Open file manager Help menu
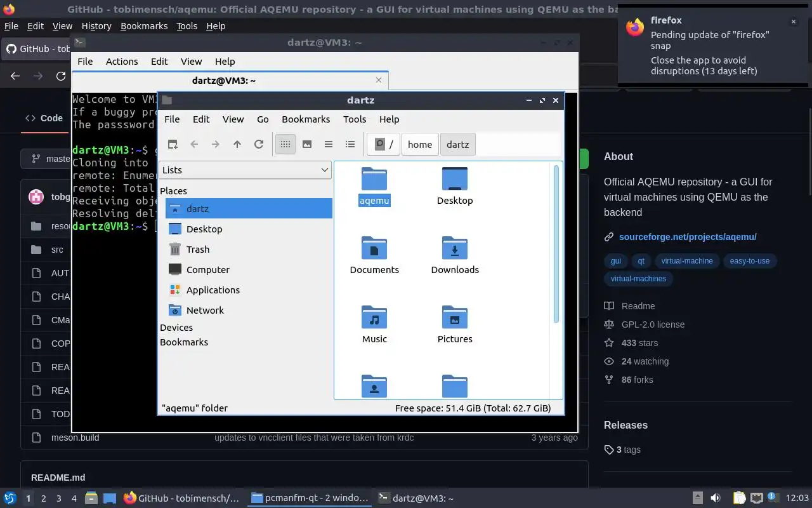Image resolution: width=812 pixels, height=508 pixels. point(389,119)
